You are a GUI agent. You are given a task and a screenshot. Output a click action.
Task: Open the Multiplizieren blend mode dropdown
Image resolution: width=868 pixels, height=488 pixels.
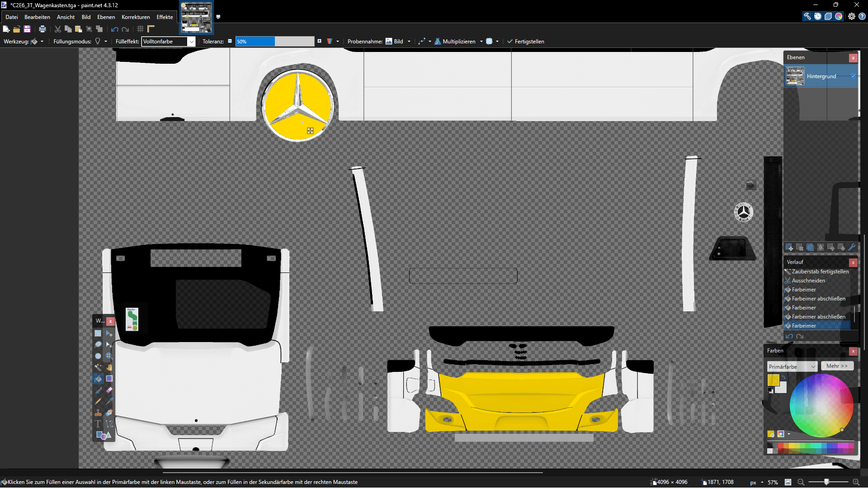(458, 42)
